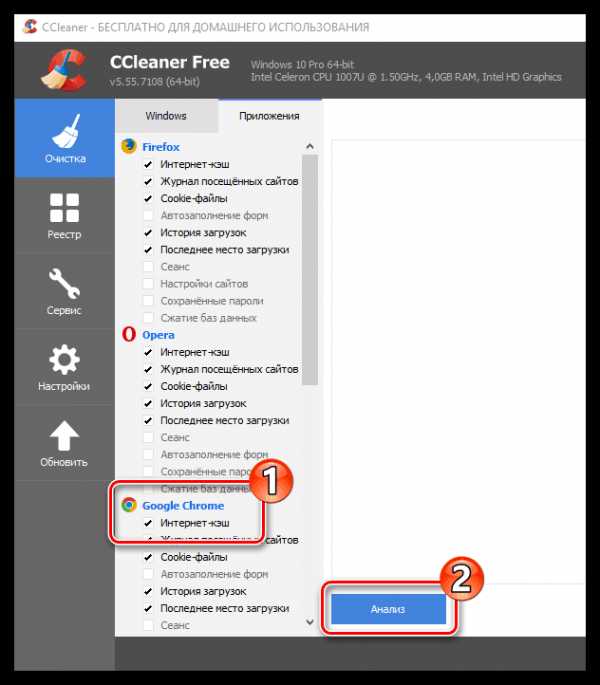Switch to the Приложения tab
This screenshot has height=685, width=600.
[269, 116]
